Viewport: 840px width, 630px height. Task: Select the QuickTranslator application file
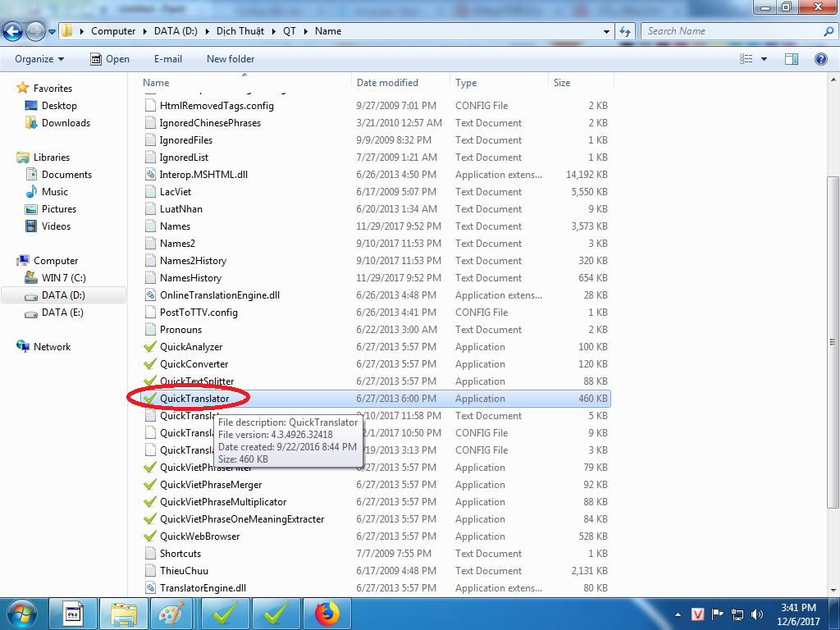[194, 399]
